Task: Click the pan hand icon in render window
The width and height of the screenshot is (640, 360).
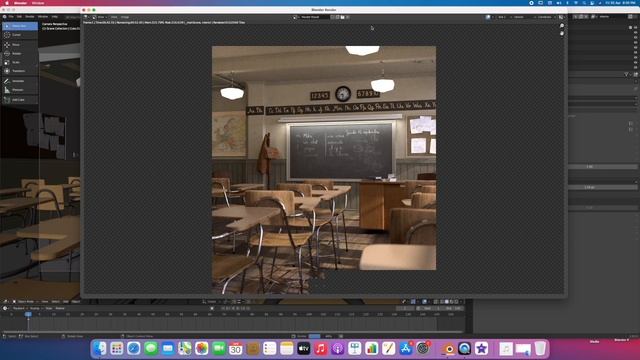Action: tap(562, 33)
